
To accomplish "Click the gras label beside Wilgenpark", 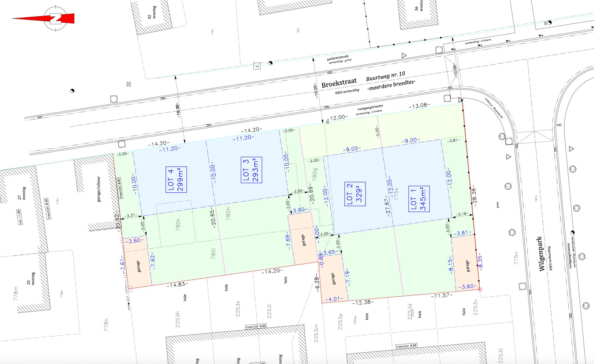I will click(x=498, y=205).
